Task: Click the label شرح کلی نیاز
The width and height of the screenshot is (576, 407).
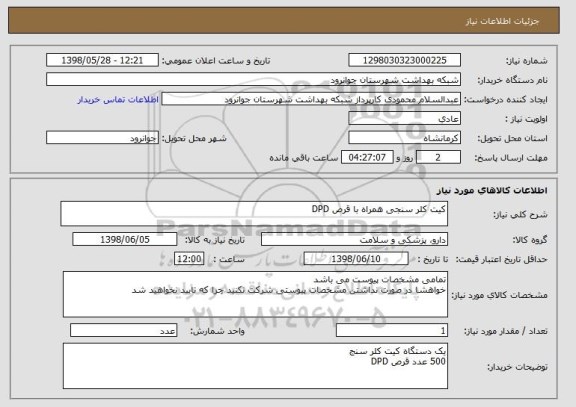Action: point(520,215)
